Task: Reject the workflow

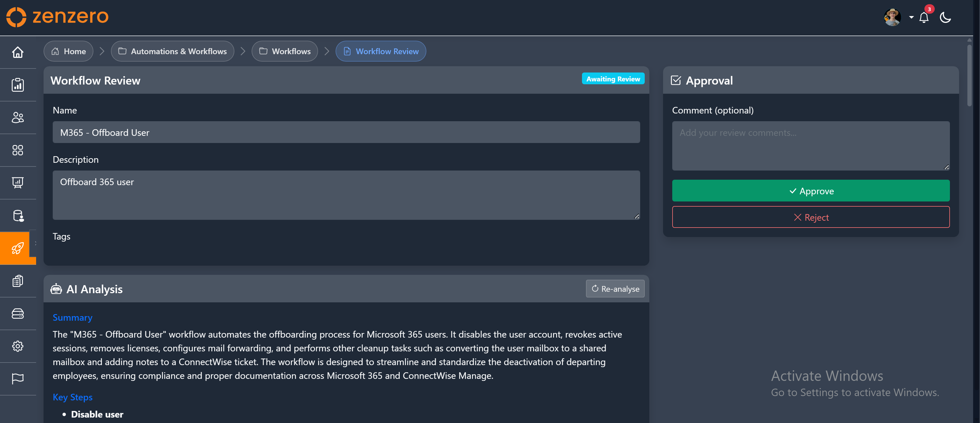Action: (x=811, y=217)
